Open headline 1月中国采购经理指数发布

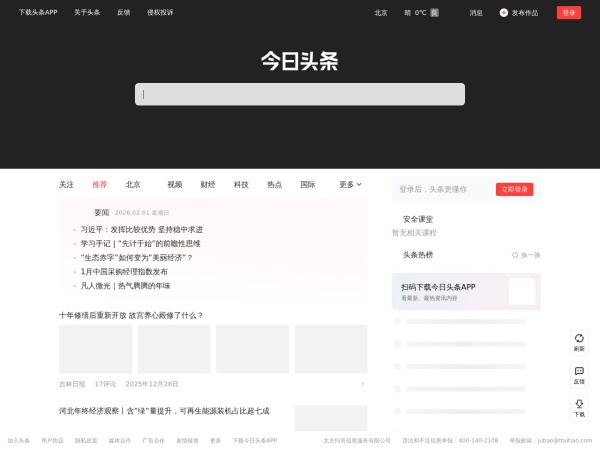pos(124,271)
